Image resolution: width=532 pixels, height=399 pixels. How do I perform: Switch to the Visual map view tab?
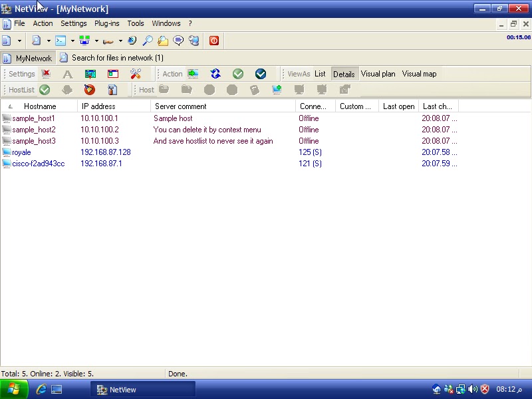[419, 74]
